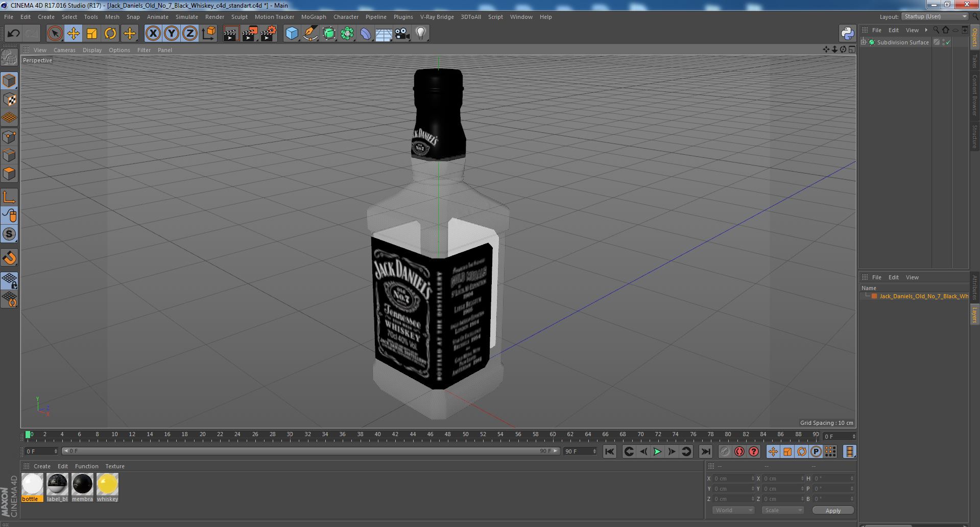Toggle Y axis lock
The width and height of the screenshot is (980, 527).
pos(172,34)
